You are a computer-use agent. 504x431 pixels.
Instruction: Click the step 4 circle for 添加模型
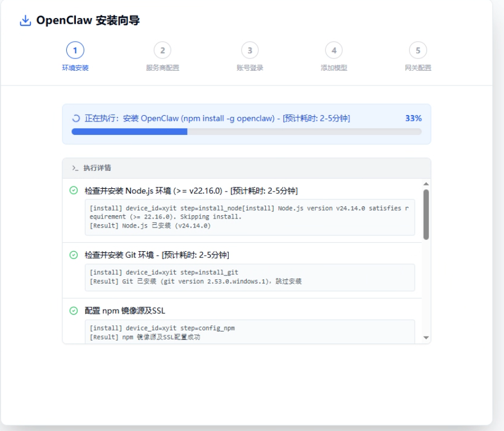[x=334, y=51]
